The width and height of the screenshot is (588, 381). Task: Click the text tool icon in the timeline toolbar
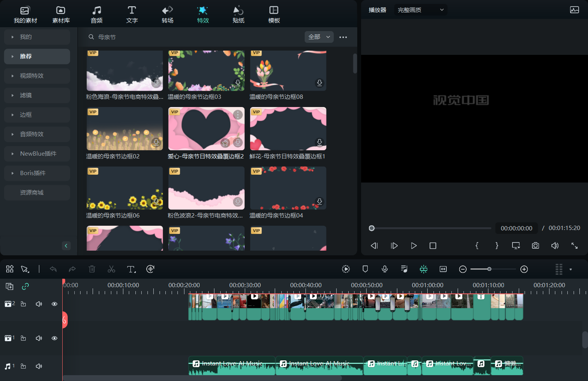(x=131, y=269)
